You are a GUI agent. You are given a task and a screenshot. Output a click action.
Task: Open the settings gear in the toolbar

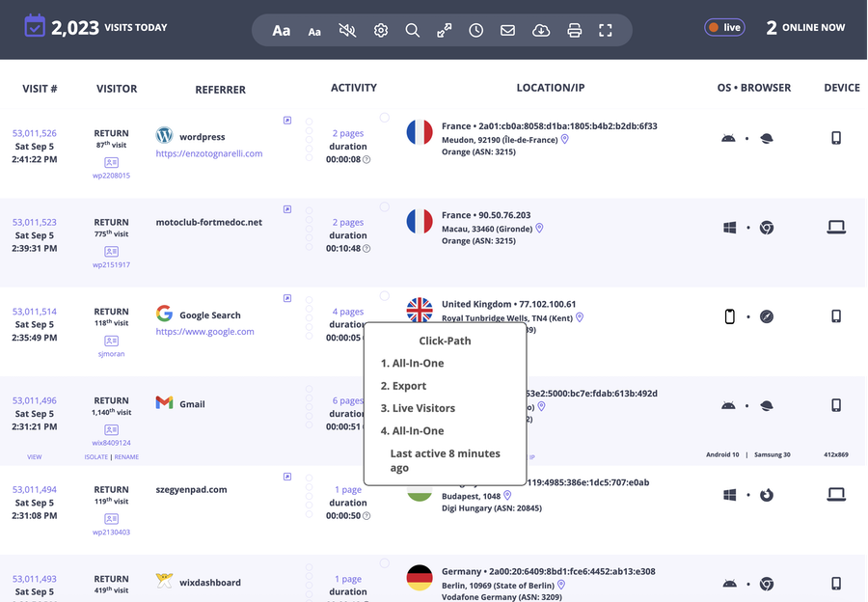[380, 31]
